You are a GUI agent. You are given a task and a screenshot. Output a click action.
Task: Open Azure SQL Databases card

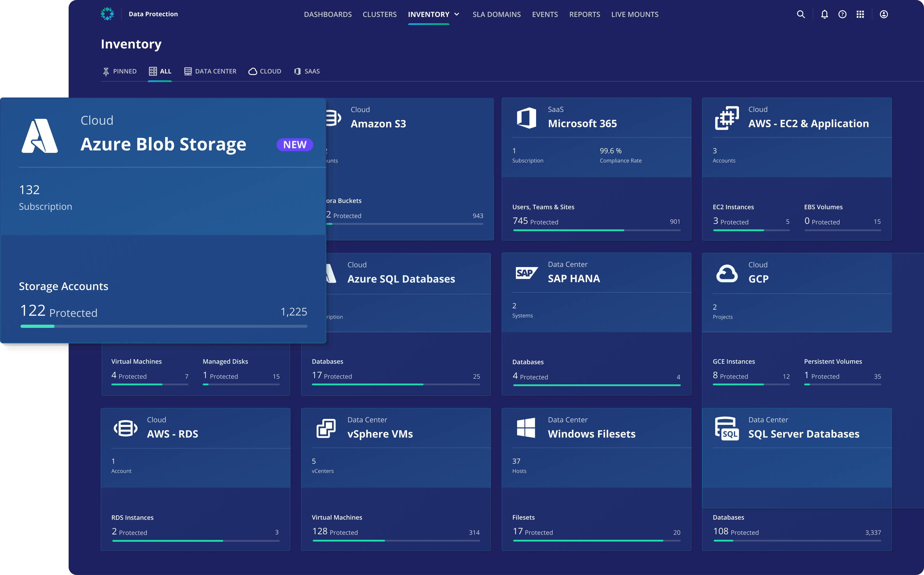point(401,279)
